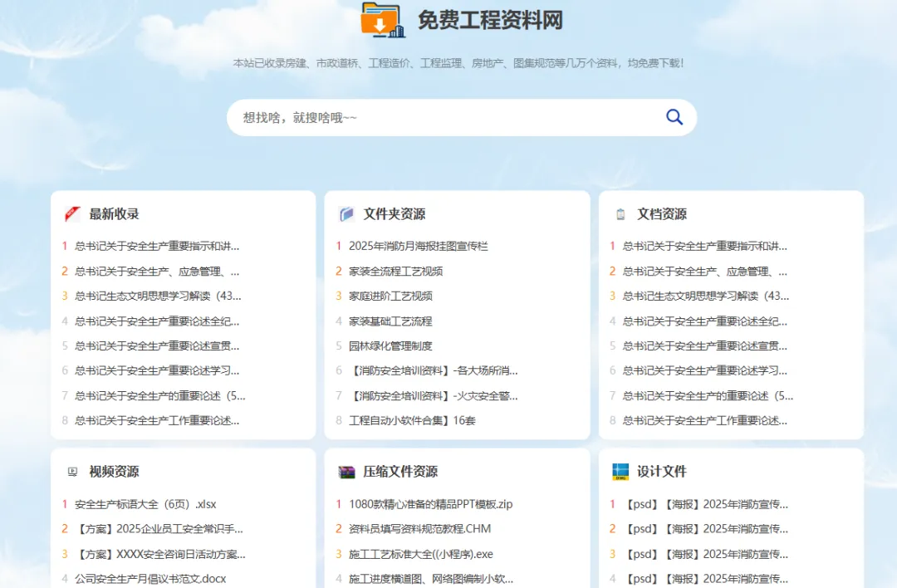
Task: Open the 最新收录 section heading
Action: (114, 214)
